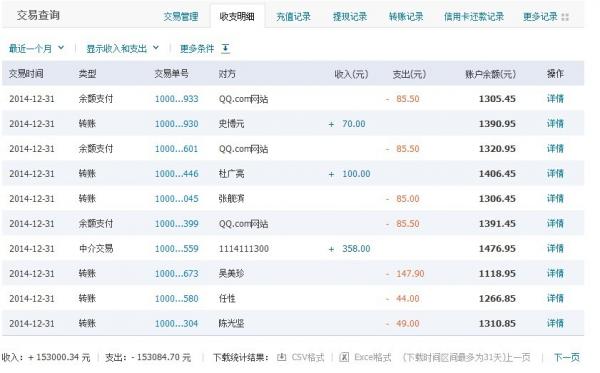Open transaction number 1000...399
The image size is (600, 373).
tap(176, 223)
